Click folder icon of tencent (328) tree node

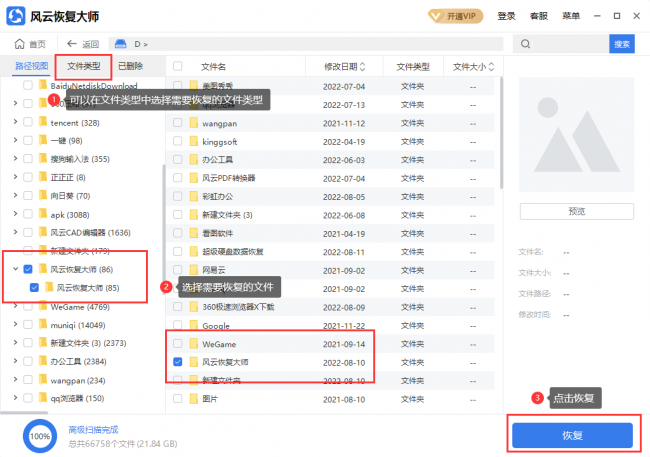point(43,122)
